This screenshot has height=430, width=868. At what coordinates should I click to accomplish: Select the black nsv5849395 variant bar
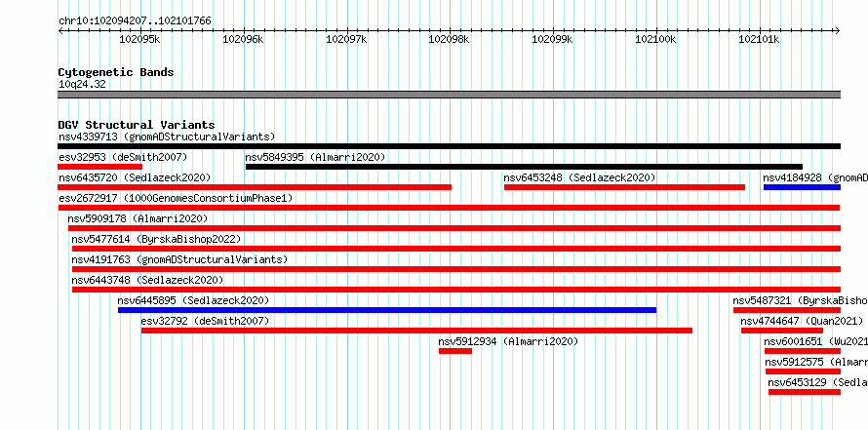click(x=524, y=167)
